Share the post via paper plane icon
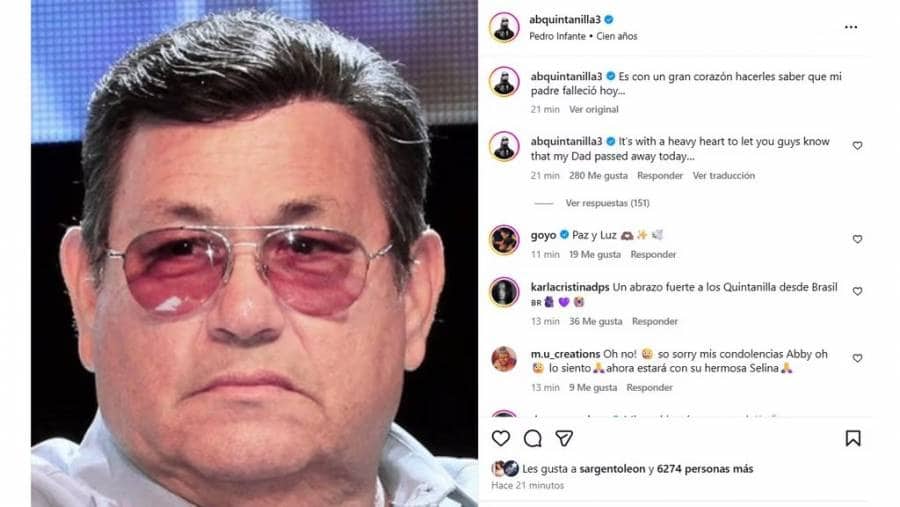This screenshot has width=900, height=507. pos(564,438)
